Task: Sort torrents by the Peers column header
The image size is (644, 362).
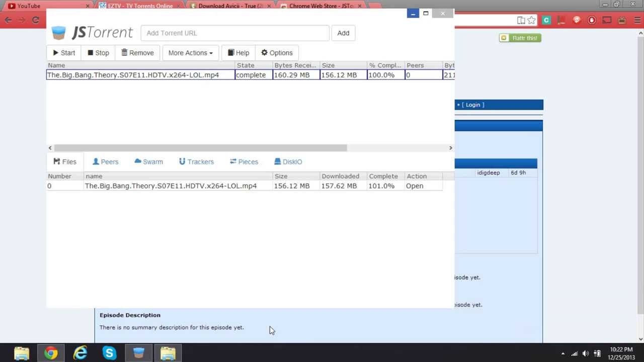Action: [423, 65]
